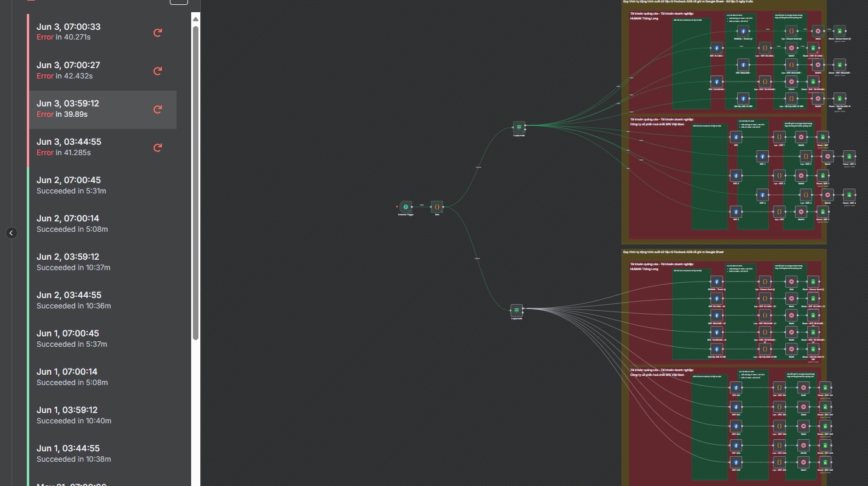868x486 pixels.
Task: Open Wait node after Lọc : SPE 2, top workflow
Action: pyautogui.click(x=827, y=156)
